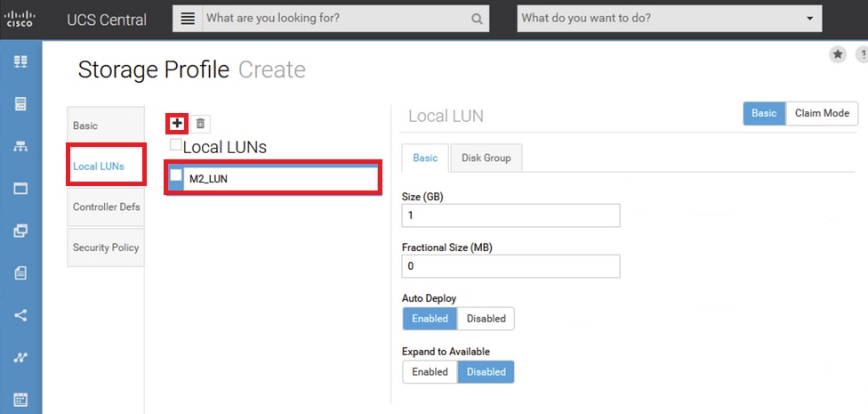The height and width of the screenshot is (414, 868).
Task: Select the Basic tab under Local LUN
Action: [425, 158]
